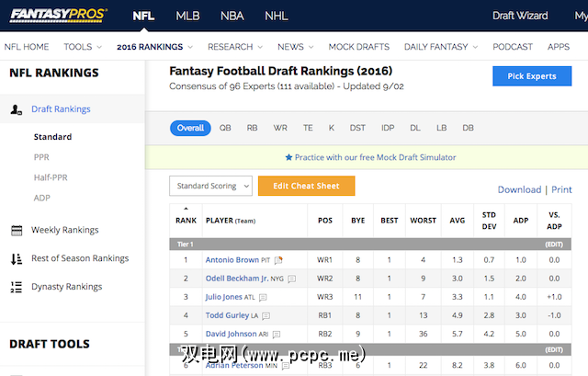Select the DB position filter
588x376 pixels.
click(468, 128)
